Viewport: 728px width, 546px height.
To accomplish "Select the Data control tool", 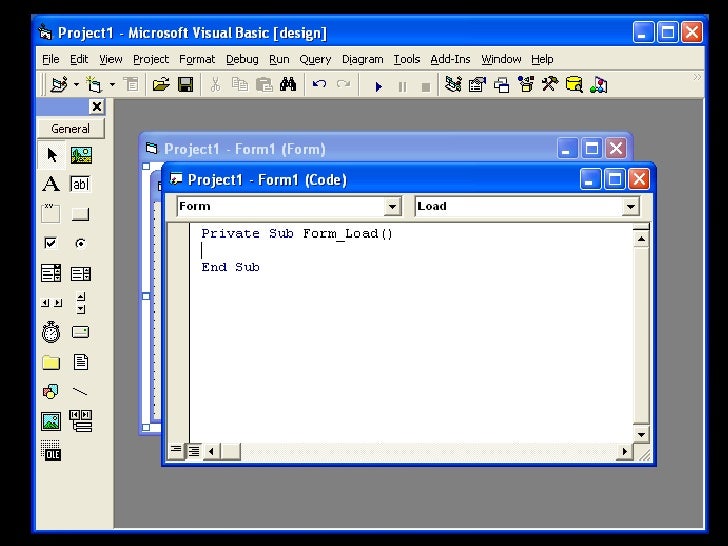I will 81,422.
